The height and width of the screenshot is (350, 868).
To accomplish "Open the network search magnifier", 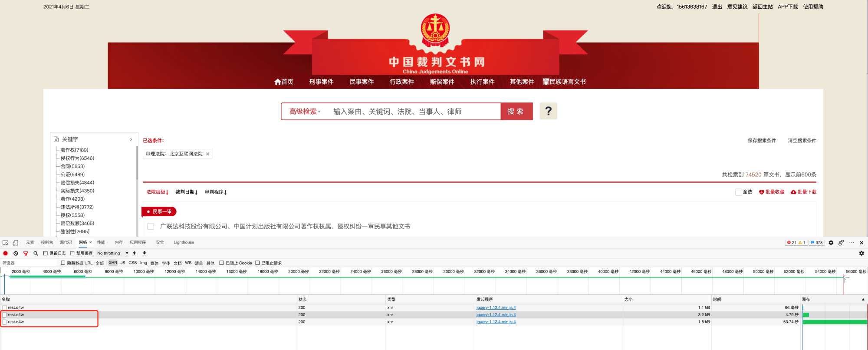I will pos(36,253).
